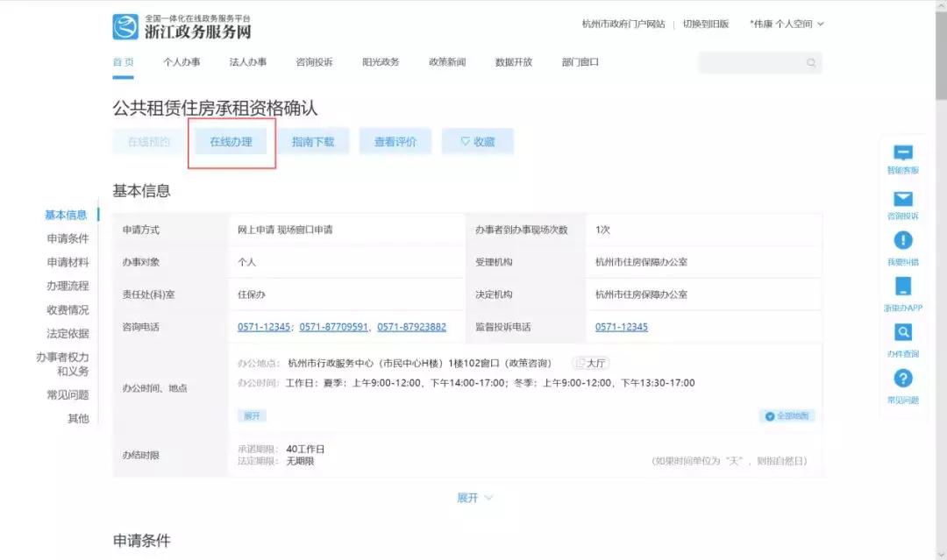The image size is (947, 560).
Task: Toggle the 收藏 favorite heart button
Action: click(477, 140)
